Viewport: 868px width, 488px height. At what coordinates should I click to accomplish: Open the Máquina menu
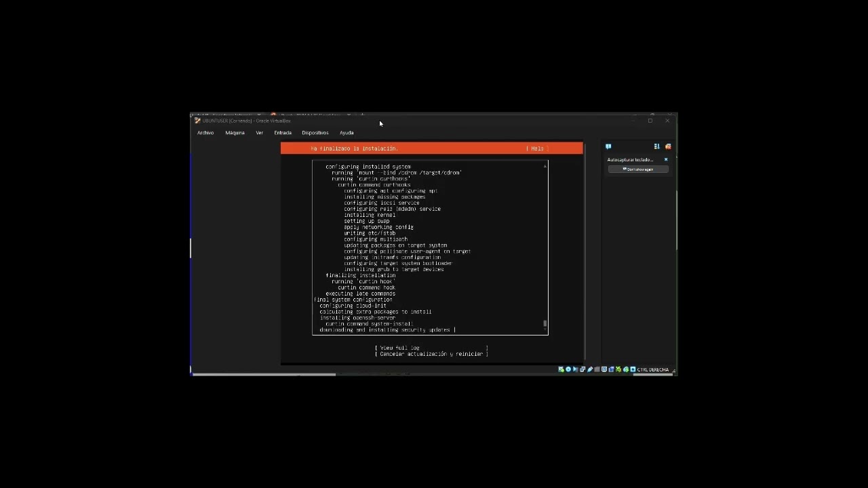(x=235, y=133)
